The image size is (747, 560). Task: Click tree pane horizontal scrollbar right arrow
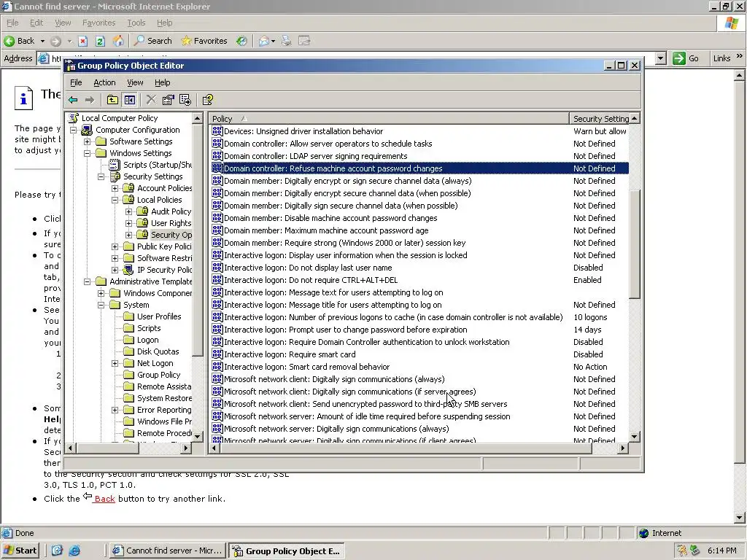tap(186, 448)
